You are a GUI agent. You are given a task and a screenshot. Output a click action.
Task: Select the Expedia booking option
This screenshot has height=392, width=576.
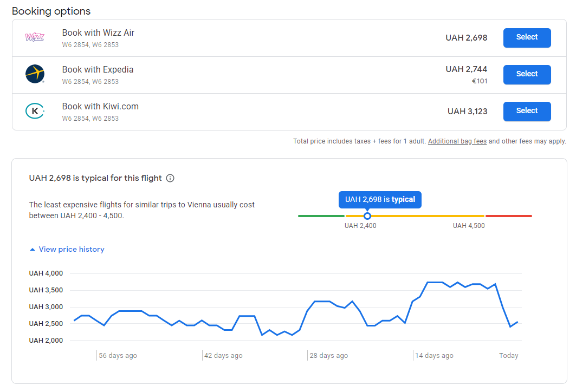pyautogui.click(x=527, y=74)
